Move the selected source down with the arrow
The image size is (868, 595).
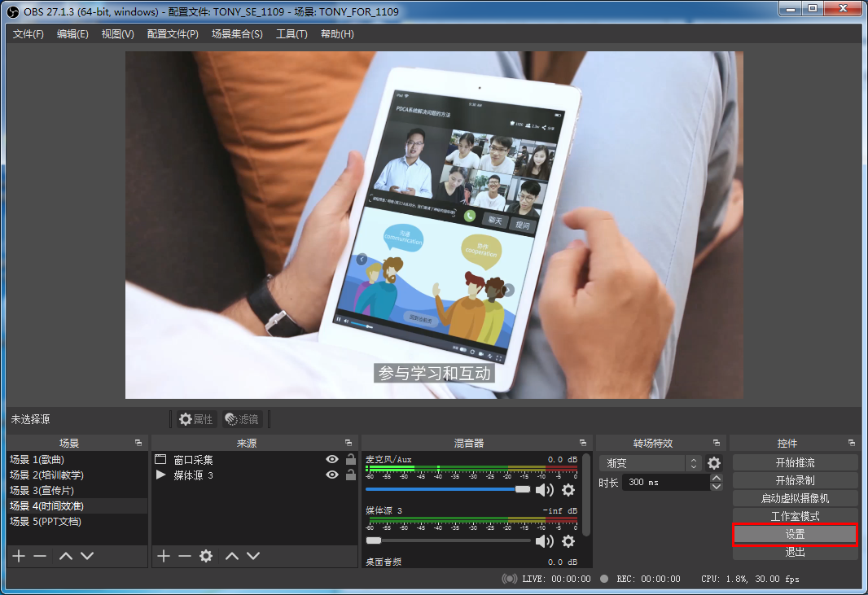tap(253, 556)
